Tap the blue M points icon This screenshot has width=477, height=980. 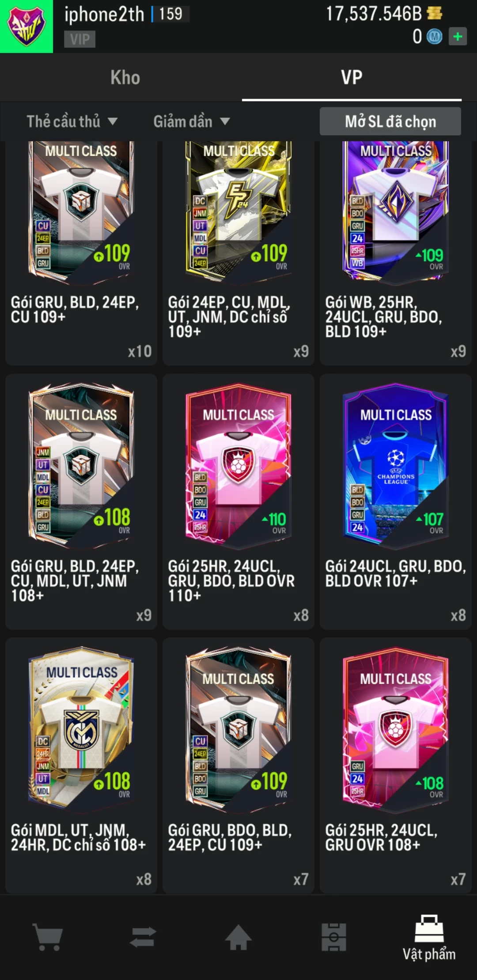click(x=435, y=36)
